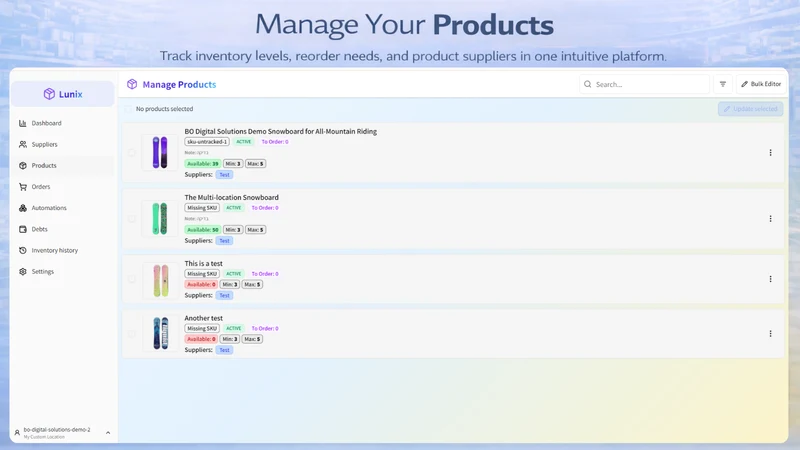Click the Orders cart icon
This screenshot has height=450, width=800.
tap(22, 187)
